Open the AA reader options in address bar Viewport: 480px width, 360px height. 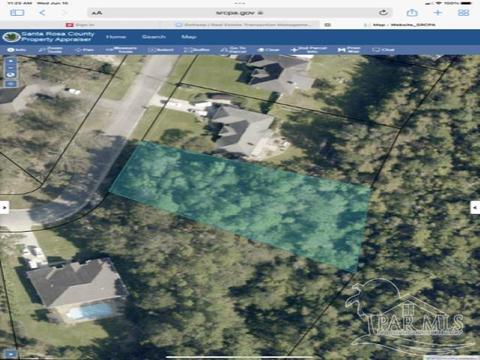(x=97, y=13)
